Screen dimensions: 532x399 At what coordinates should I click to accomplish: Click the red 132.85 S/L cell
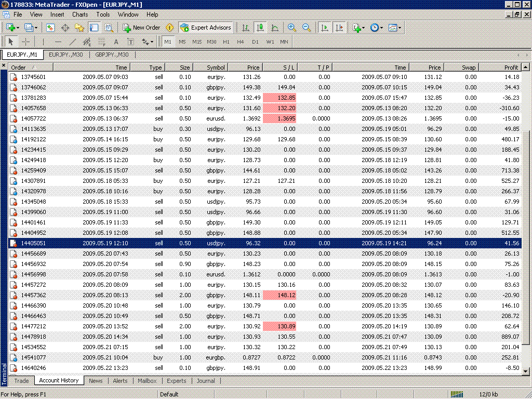click(280, 98)
